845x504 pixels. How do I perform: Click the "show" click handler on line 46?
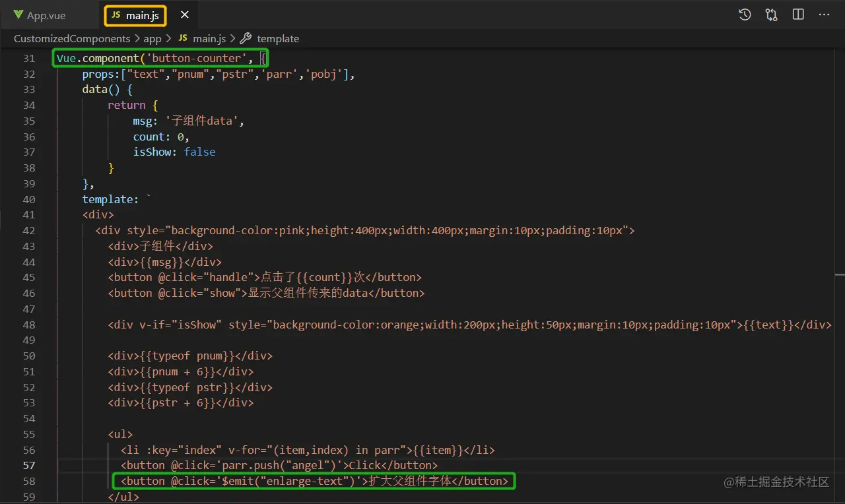[222, 293]
